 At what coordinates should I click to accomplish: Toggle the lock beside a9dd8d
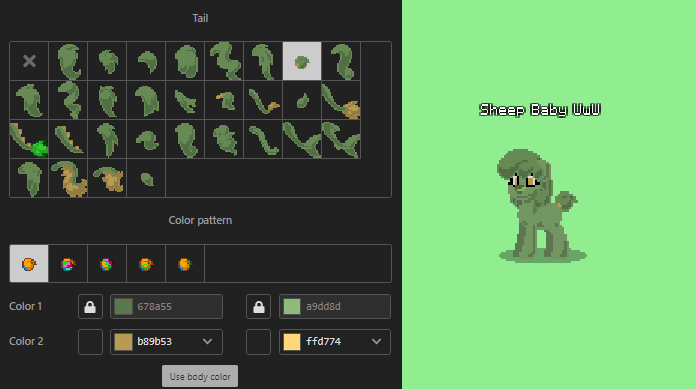click(259, 306)
